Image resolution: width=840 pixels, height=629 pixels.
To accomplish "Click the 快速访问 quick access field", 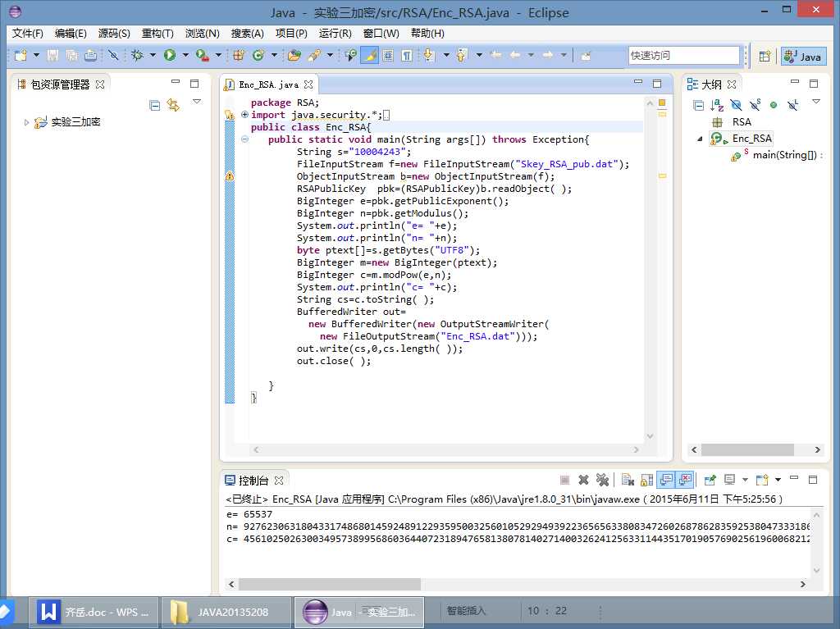I will (x=683, y=55).
